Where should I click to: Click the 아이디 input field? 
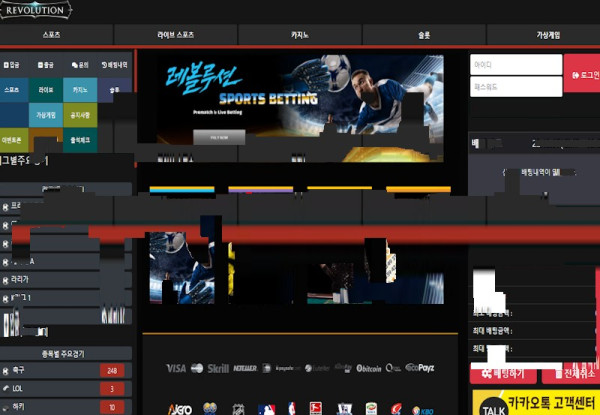point(515,63)
